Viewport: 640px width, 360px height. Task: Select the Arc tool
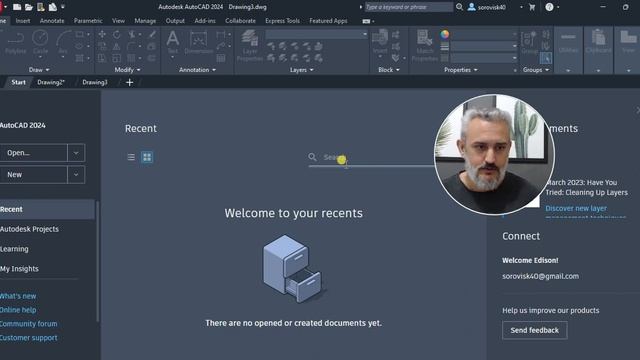pyautogui.click(x=63, y=43)
